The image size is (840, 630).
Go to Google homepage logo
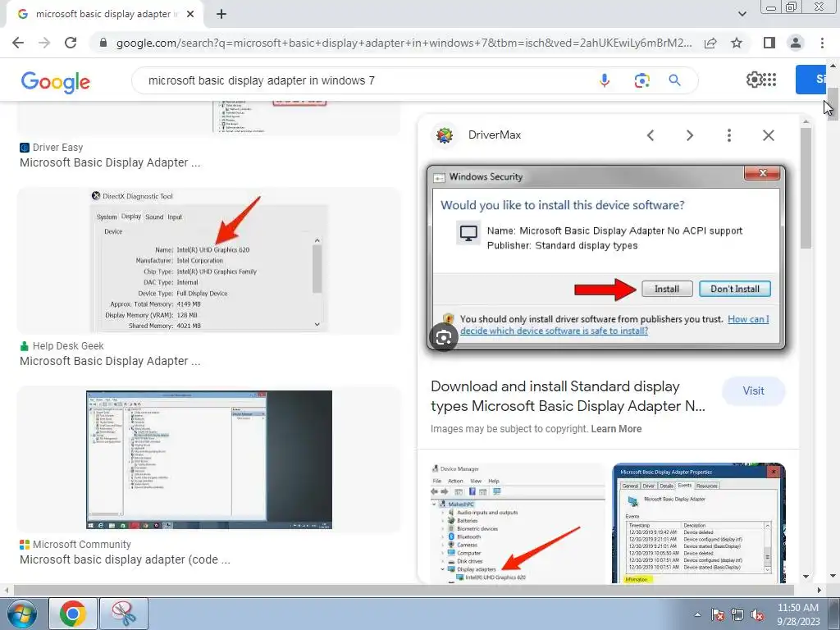[56, 82]
